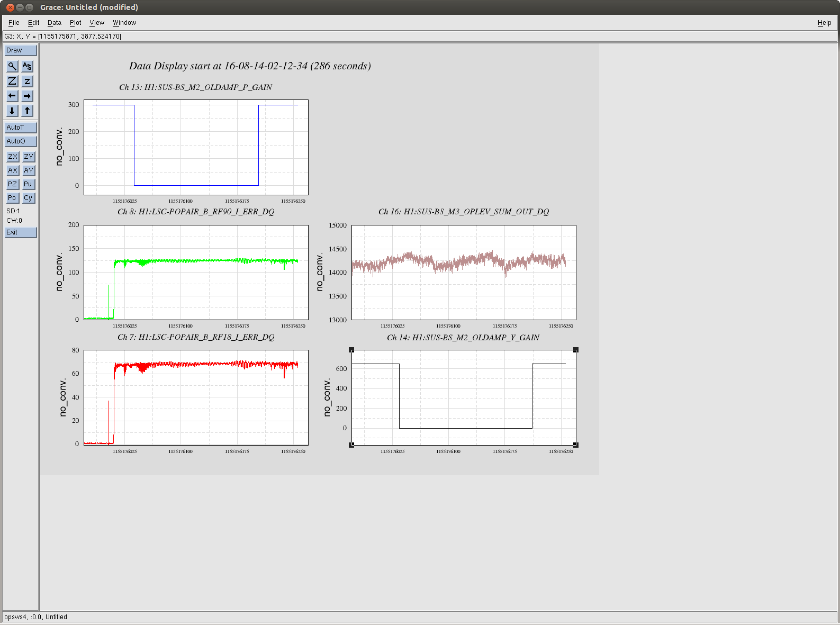
Task: Click the 'Ch 7: H1:LSC-POPAIR_B_RF18_I_ERR_DQ' label
Action: (196, 337)
